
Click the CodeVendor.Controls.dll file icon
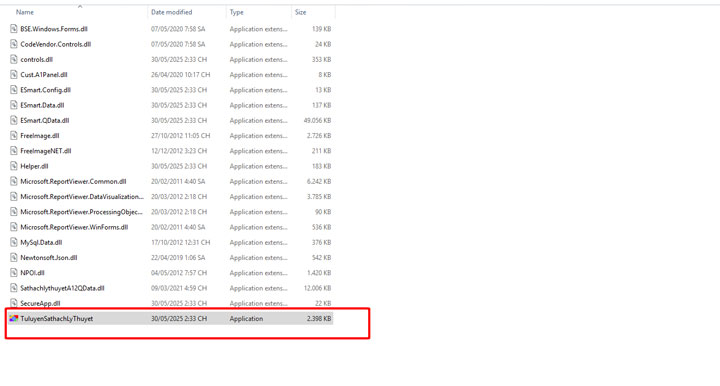[14, 44]
